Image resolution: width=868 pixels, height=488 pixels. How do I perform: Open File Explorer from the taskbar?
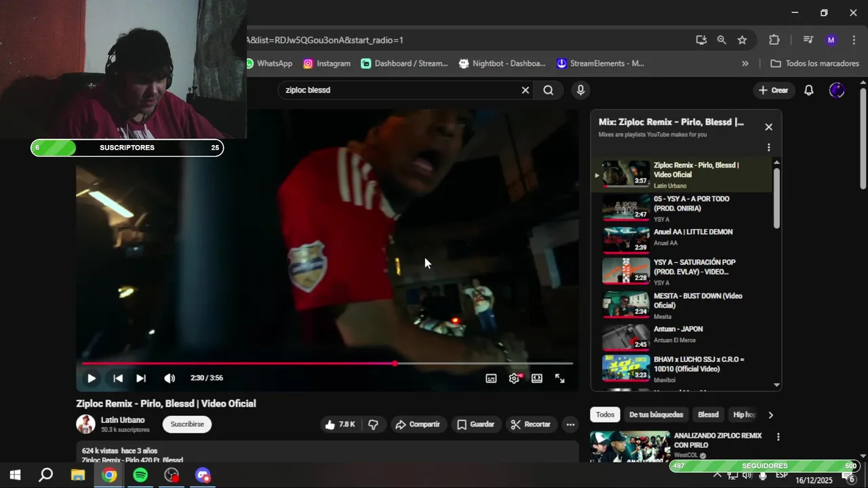point(77,475)
